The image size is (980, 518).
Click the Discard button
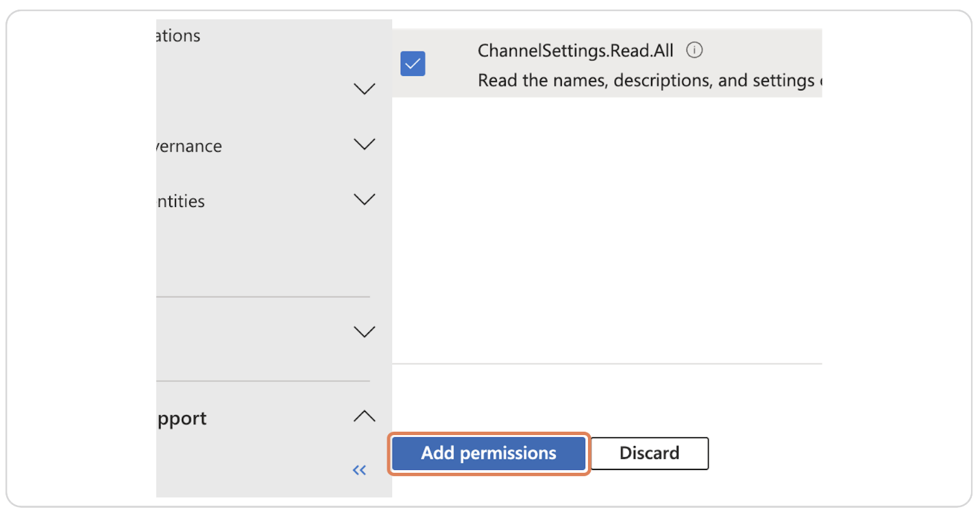tap(648, 453)
